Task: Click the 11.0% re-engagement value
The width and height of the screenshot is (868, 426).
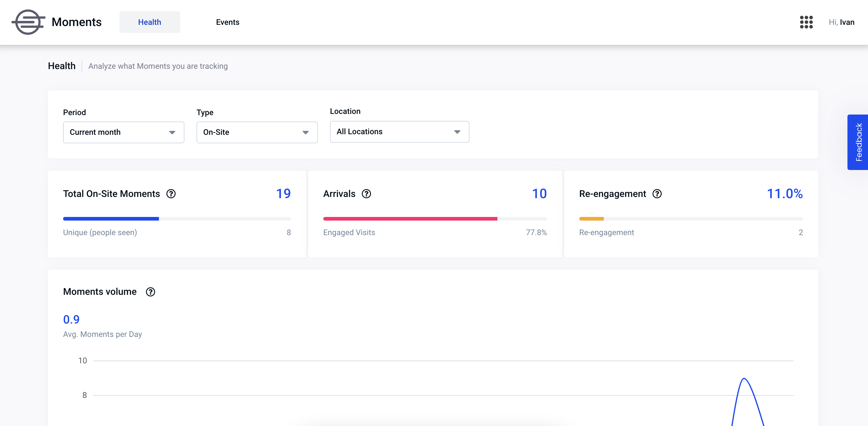Action: [784, 194]
